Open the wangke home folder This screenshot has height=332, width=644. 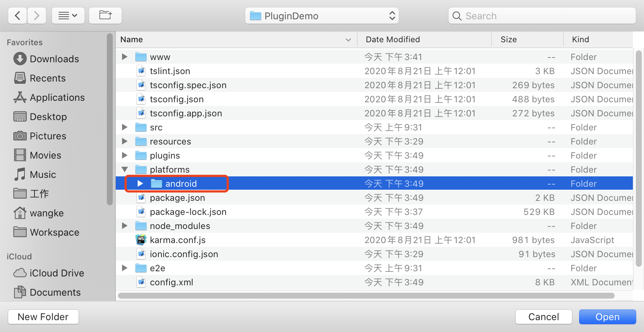click(46, 213)
